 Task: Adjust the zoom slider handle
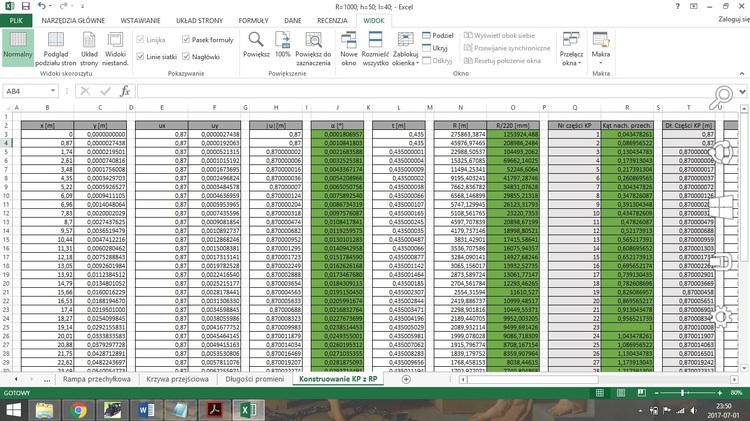point(682,393)
